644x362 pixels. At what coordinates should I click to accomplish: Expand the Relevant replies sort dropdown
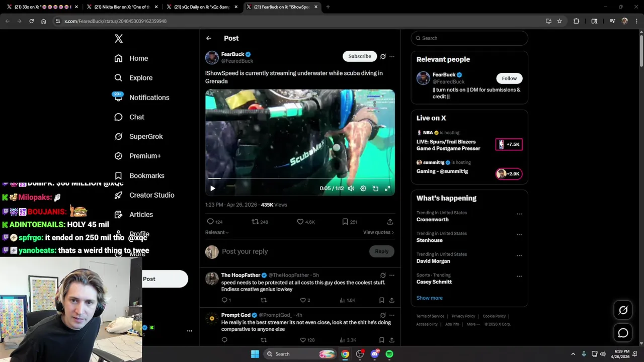[x=217, y=232]
